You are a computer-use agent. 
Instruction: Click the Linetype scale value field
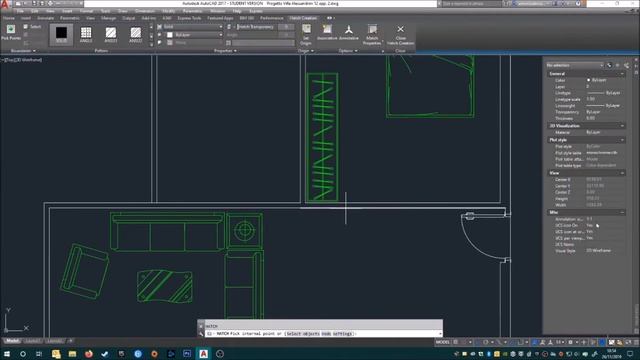pyautogui.click(x=604, y=99)
